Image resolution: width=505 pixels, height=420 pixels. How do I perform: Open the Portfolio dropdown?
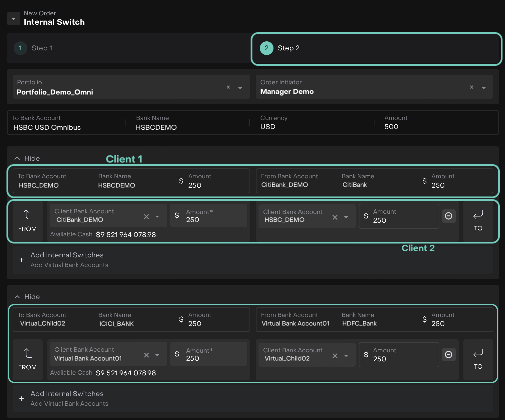coord(240,88)
